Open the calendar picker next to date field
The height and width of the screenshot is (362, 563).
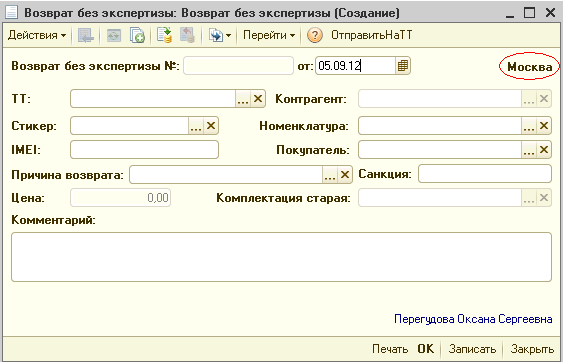coord(403,66)
